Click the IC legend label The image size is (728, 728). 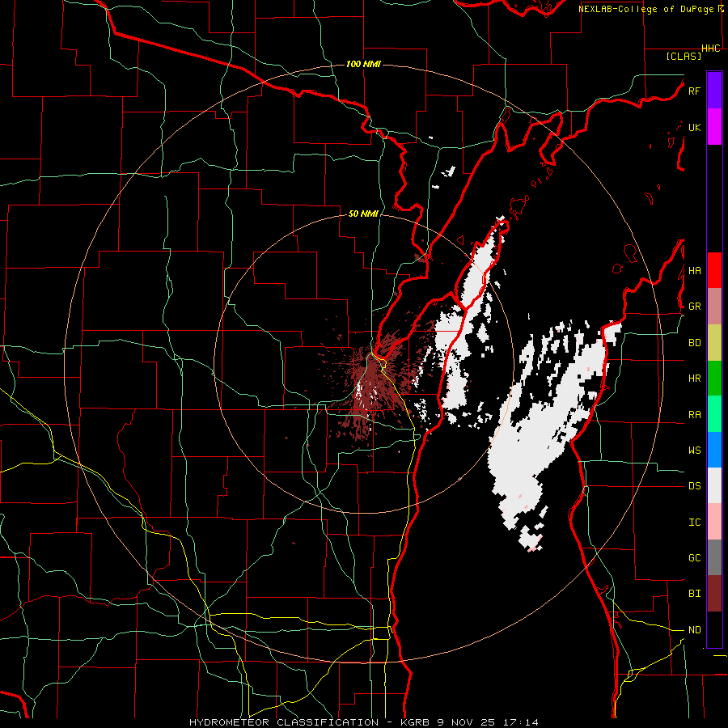pyautogui.click(x=694, y=523)
